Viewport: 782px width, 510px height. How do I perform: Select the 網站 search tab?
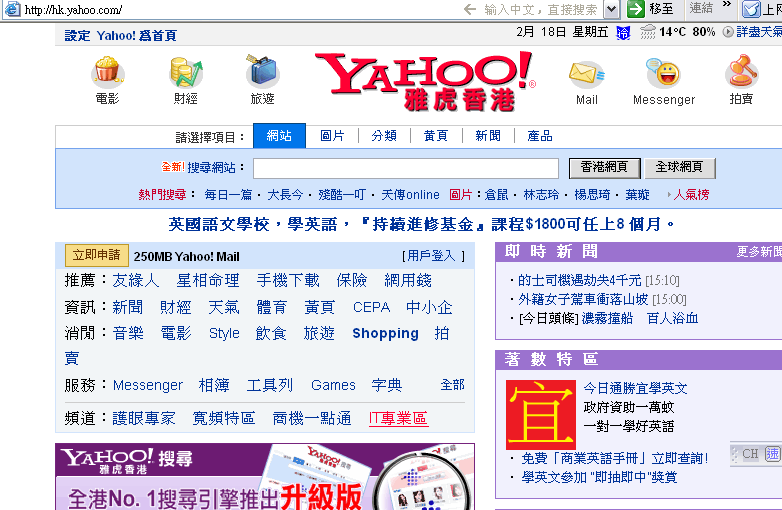279,136
